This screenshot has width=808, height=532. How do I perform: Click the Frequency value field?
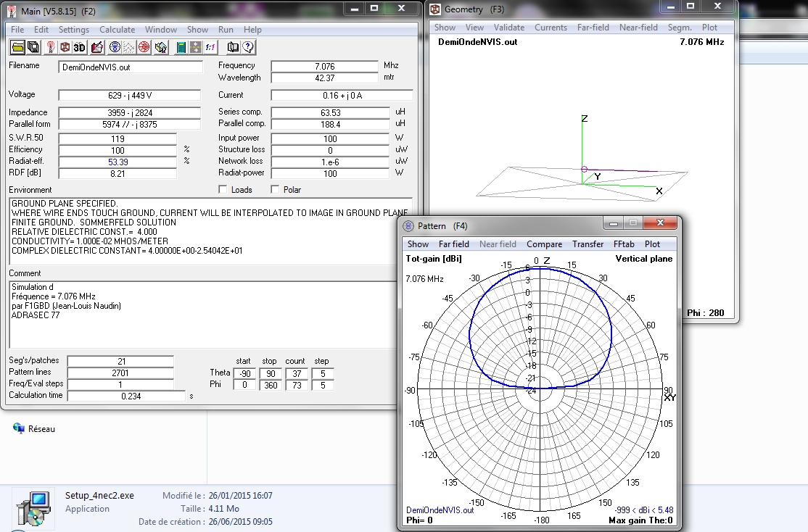pyautogui.click(x=325, y=67)
